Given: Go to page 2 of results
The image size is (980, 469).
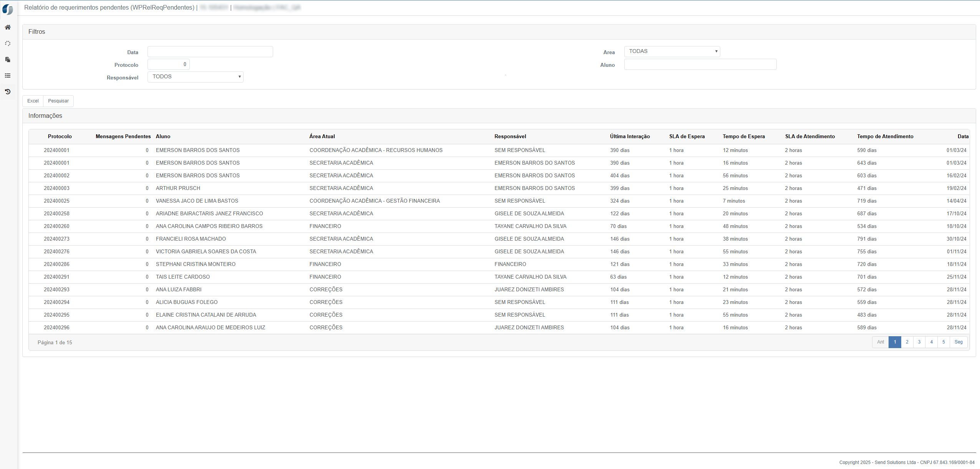Looking at the screenshot, I should 907,342.
